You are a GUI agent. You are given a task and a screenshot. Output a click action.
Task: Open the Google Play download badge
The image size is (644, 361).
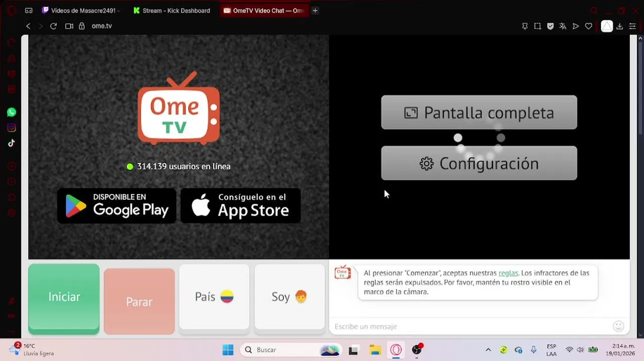116,206
